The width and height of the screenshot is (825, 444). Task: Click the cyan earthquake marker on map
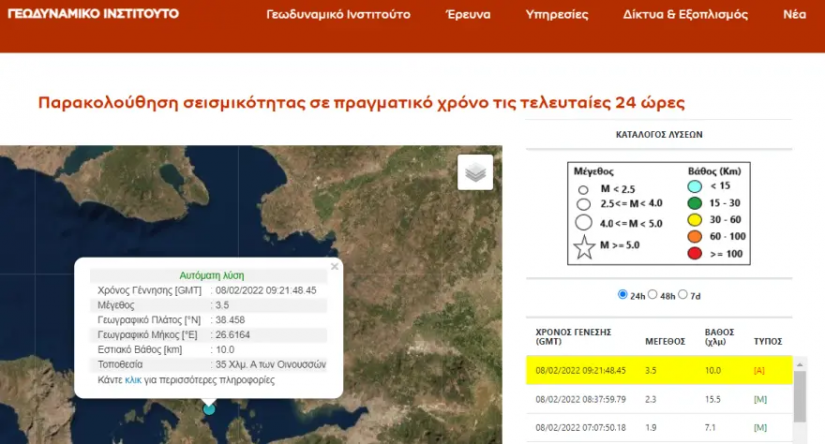click(x=209, y=408)
